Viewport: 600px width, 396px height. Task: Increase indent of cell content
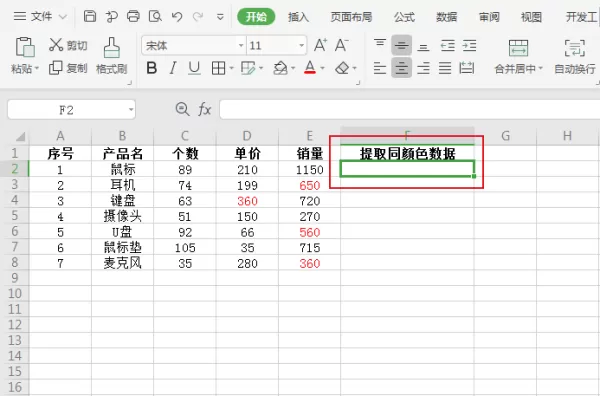click(x=469, y=45)
